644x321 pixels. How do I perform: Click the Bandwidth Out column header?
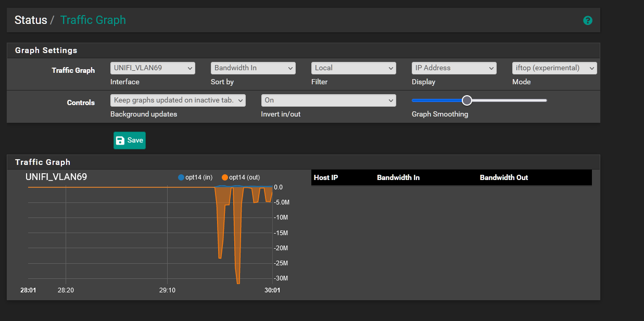tap(504, 177)
